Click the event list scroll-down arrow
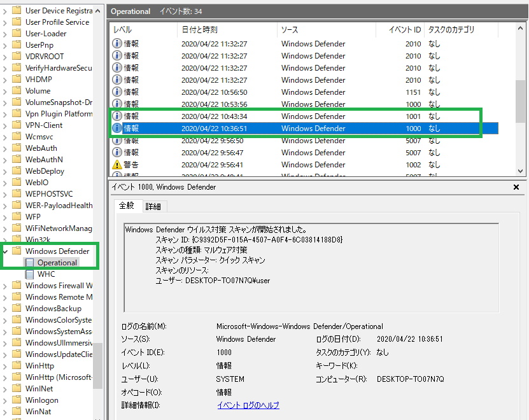 [520, 171]
